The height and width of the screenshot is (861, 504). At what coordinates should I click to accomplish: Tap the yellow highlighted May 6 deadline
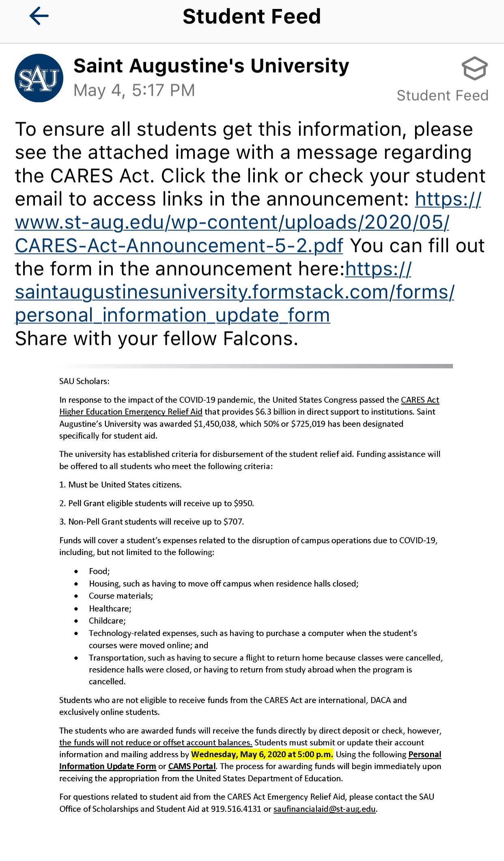pyautogui.click(x=262, y=755)
